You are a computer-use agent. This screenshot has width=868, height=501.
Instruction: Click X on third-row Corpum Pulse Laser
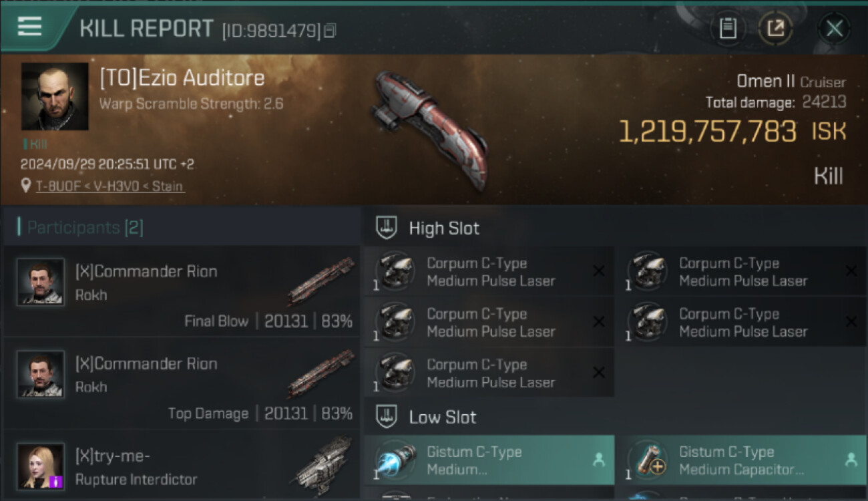click(x=599, y=372)
